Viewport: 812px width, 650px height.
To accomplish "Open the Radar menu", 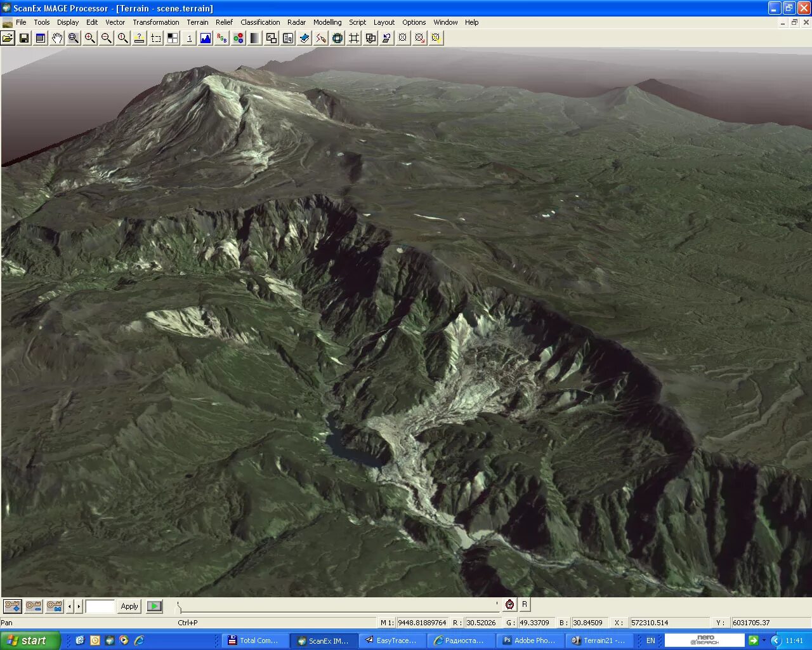I will point(296,22).
